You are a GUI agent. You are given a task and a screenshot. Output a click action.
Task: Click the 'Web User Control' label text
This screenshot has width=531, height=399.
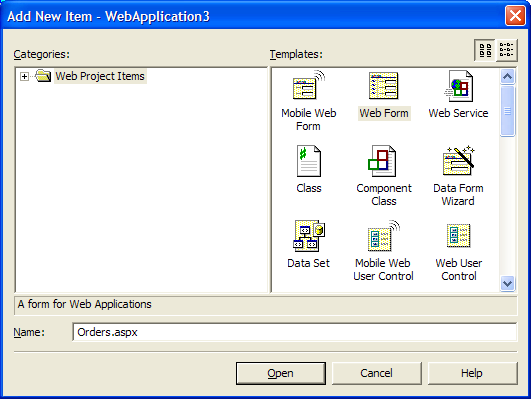(459, 270)
